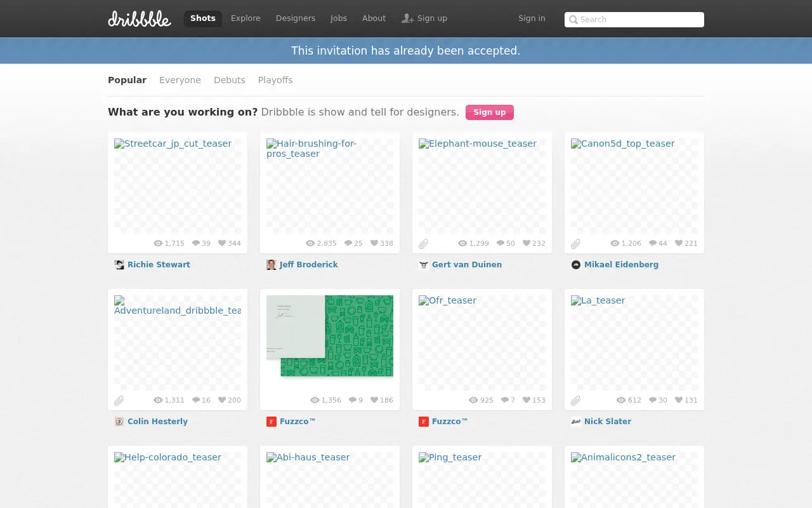Open the Hair-brushing-for-pros_teaser shot

coord(330,186)
